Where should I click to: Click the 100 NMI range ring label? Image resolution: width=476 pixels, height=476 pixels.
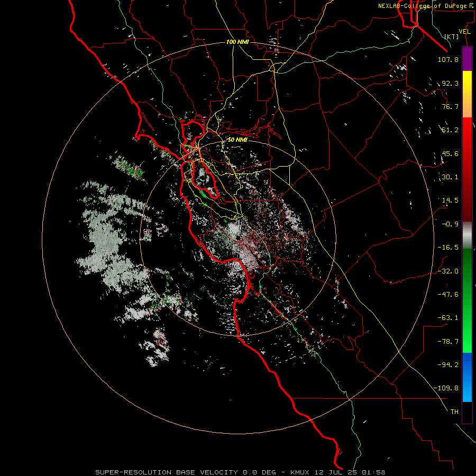237,42
